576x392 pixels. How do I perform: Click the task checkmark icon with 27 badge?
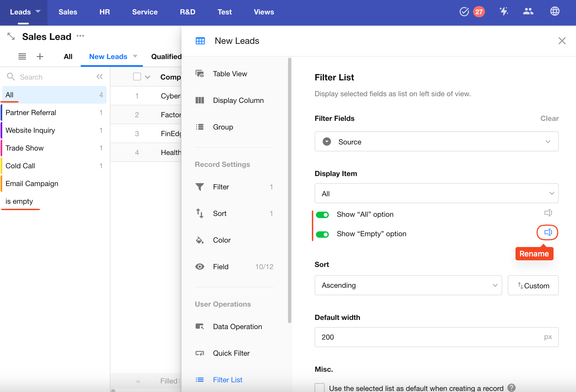click(x=464, y=12)
